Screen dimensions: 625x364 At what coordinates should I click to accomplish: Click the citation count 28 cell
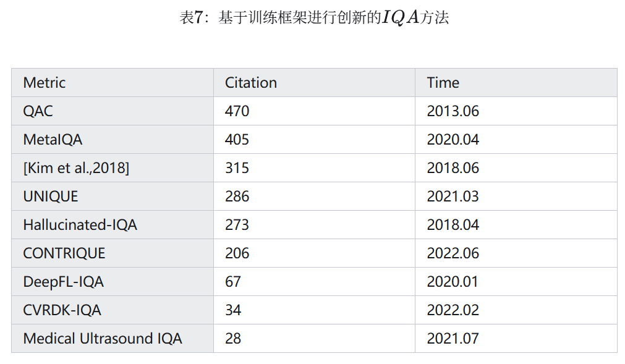(233, 339)
